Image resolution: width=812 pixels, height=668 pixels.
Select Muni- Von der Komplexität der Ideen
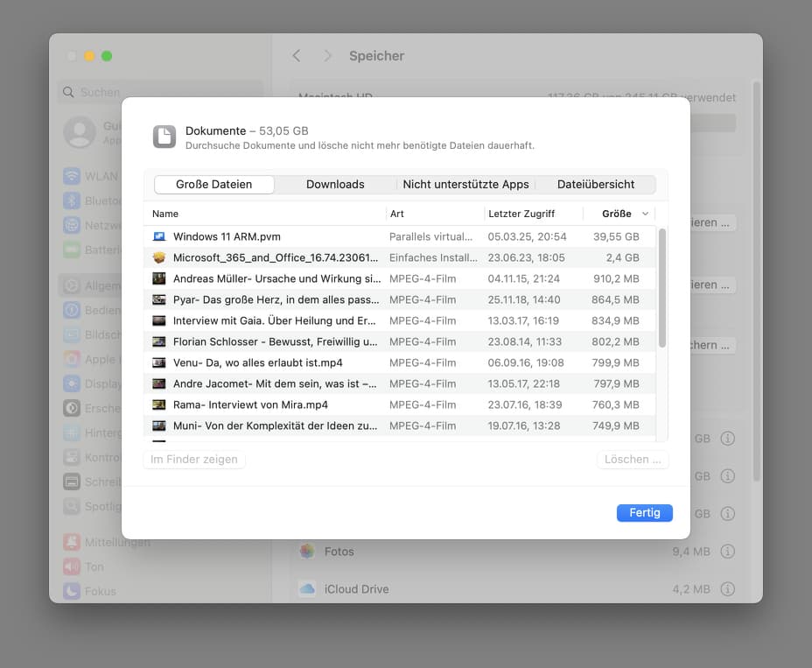click(x=275, y=425)
